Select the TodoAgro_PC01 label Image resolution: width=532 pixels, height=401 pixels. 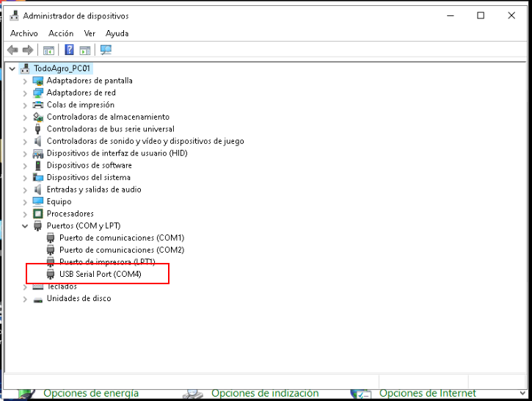[62, 68]
